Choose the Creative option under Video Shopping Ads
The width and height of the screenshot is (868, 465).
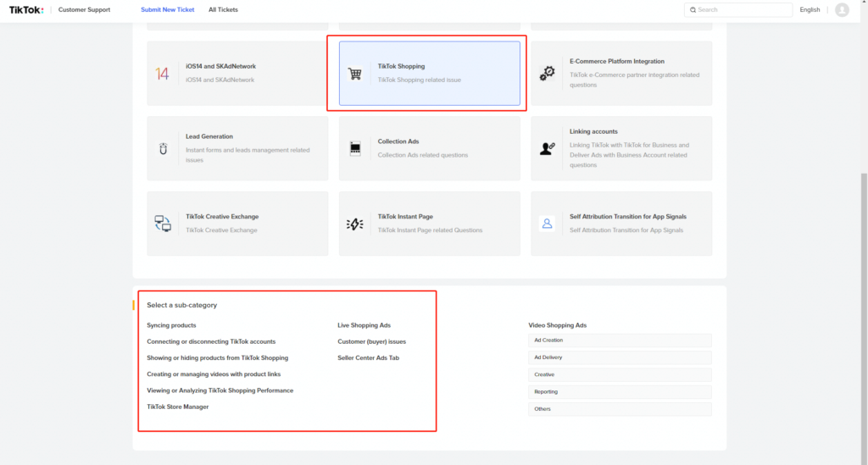point(620,375)
